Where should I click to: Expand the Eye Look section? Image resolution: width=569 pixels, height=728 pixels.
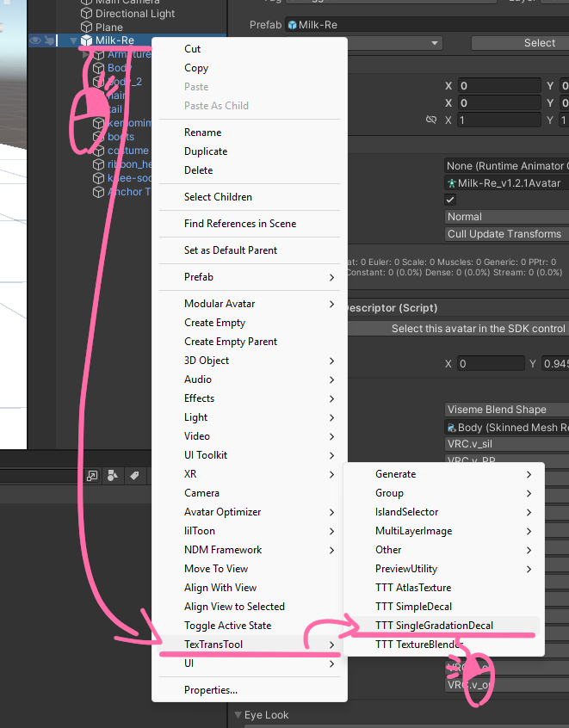[x=238, y=715]
